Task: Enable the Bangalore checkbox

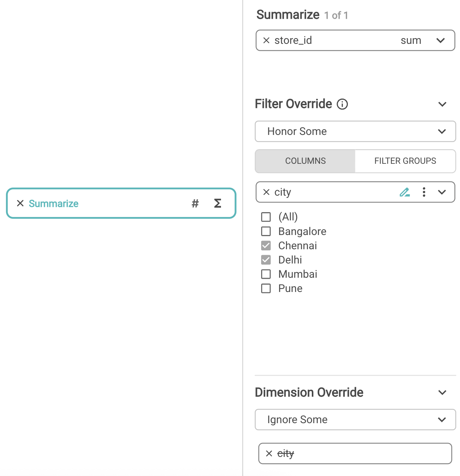Action: [x=266, y=231]
